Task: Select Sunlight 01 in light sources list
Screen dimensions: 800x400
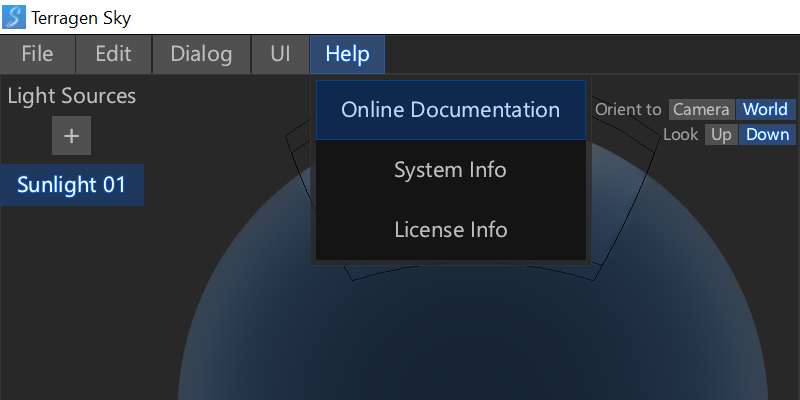Action: (71, 185)
